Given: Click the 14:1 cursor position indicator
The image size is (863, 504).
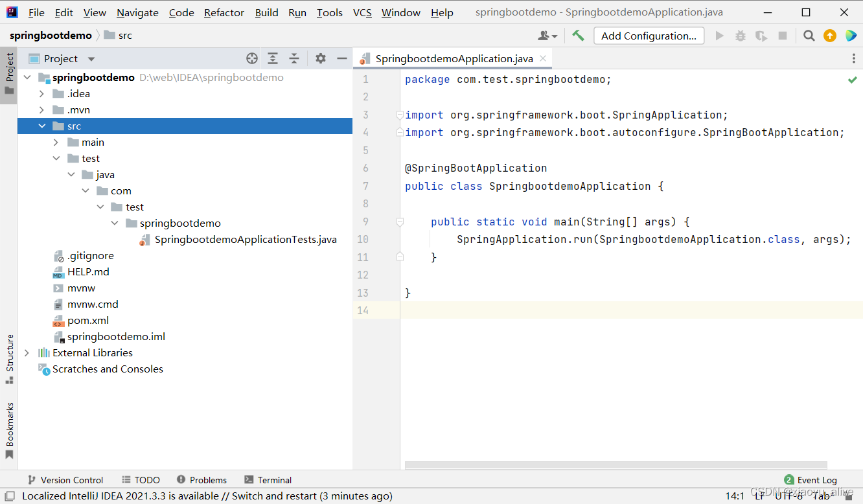Looking at the screenshot, I should 735,496.
